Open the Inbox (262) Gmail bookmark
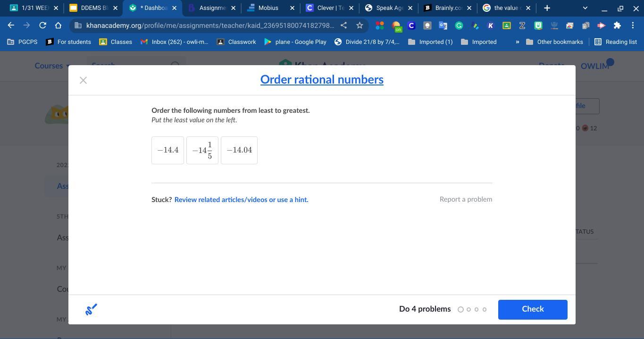Image resolution: width=644 pixels, height=339 pixels. coord(174,42)
